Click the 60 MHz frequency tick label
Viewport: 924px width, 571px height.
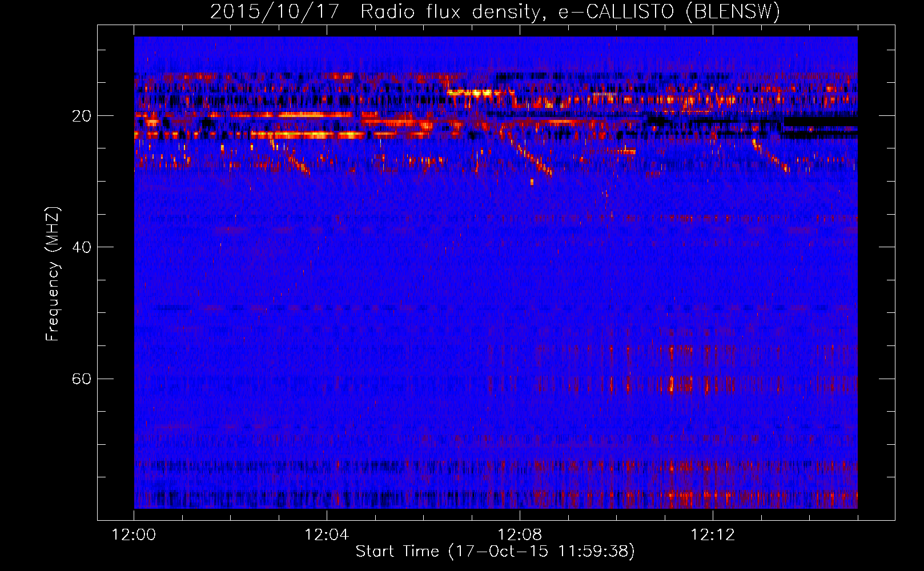(x=82, y=379)
